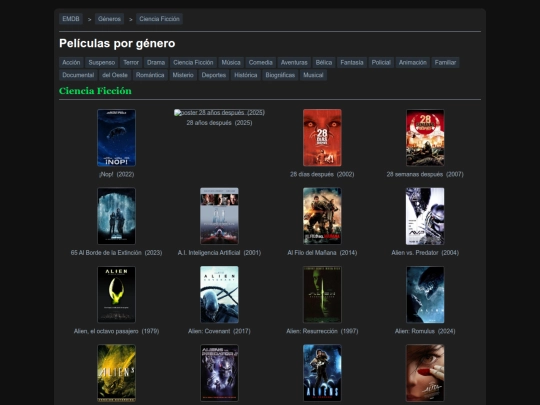Open A.I. Inteligencia Artificial (2001) title link
This screenshot has height=405, width=540.
219,253
